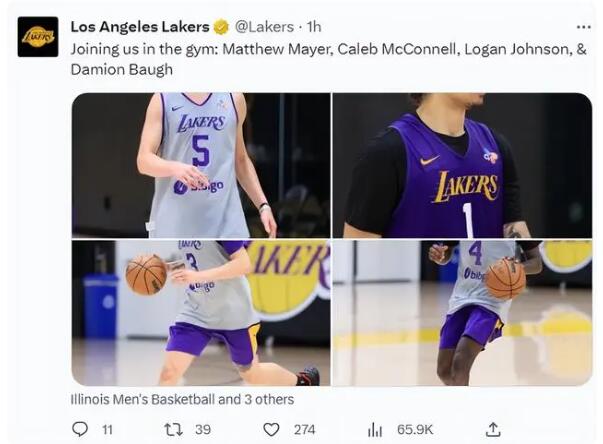The image size is (603, 444).
Task: Open the Lakers profile avatar
Action: (38, 37)
